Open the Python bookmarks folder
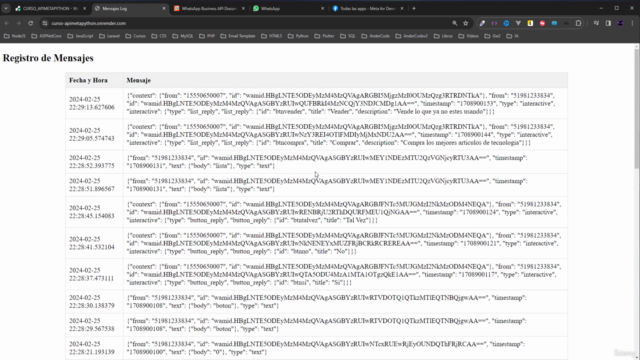Image resolution: width=640 pixels, height=360 pixels. (x=298, y=36)
